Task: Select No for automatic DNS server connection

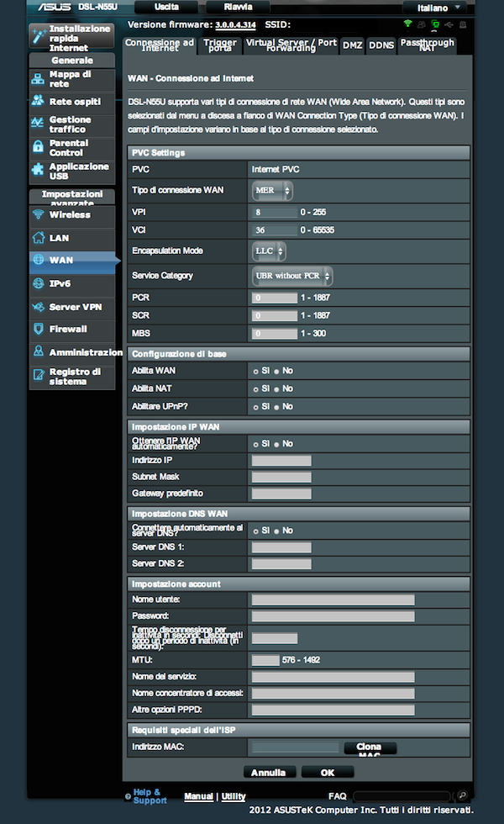Action: point(276,531)
